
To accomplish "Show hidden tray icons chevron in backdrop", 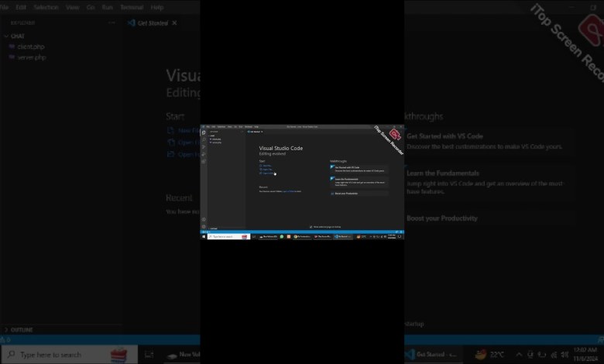I will coord(519,355).
